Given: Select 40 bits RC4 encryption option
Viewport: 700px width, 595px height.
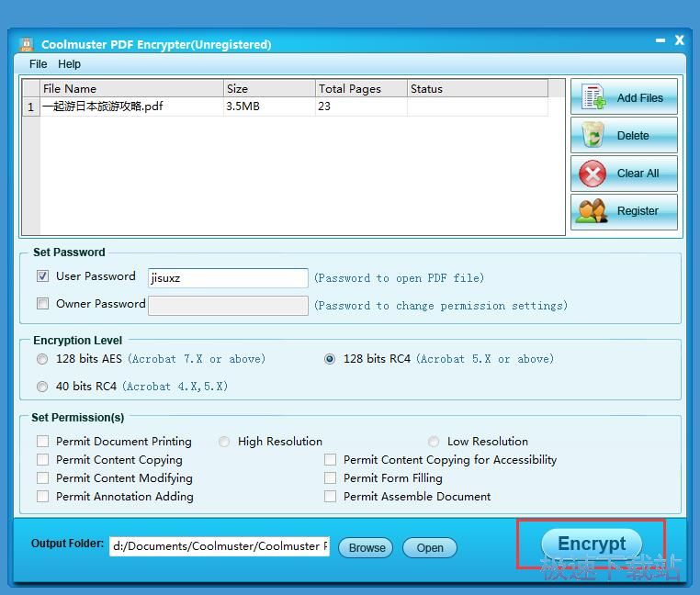Looking at the screenshot, I should 43,387.
